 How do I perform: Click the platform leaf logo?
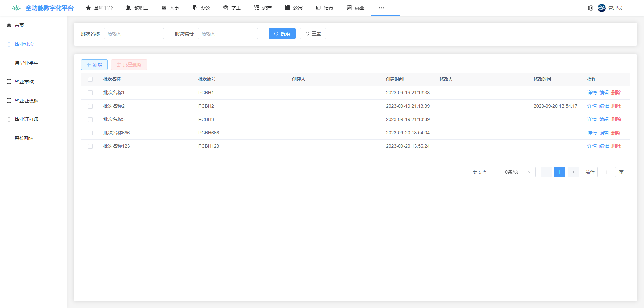point(16,8)
